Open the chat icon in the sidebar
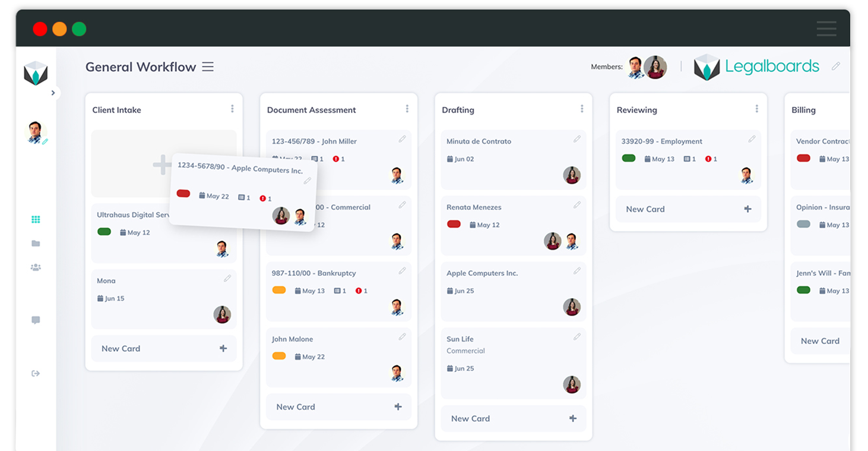Viewport: 868px width, 451px height. coord(36,320)
